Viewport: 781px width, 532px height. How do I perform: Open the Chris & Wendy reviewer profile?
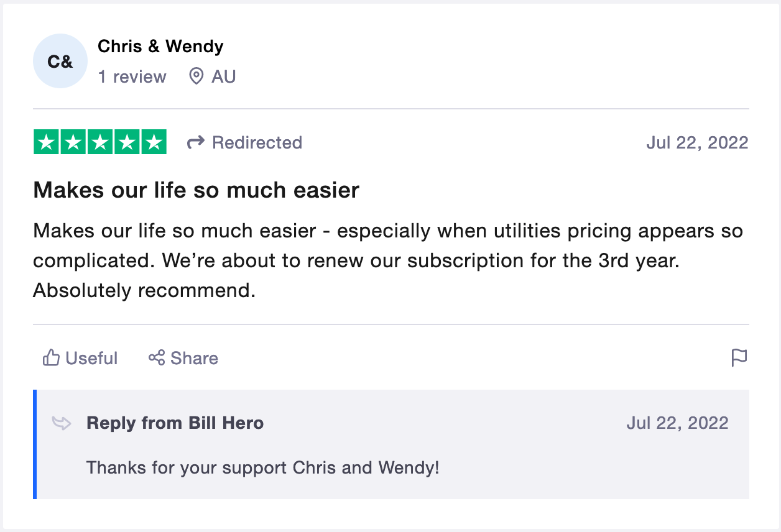[160, 46]
